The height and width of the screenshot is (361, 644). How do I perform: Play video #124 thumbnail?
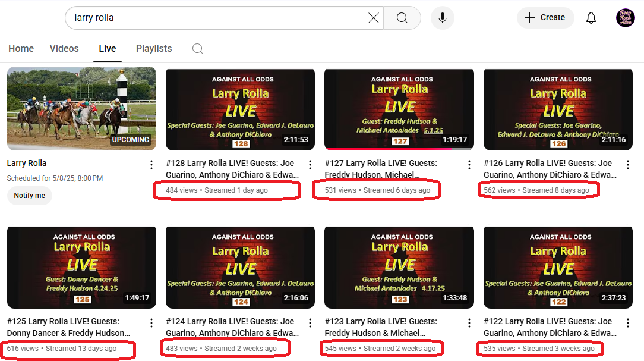tap(240, 267)
